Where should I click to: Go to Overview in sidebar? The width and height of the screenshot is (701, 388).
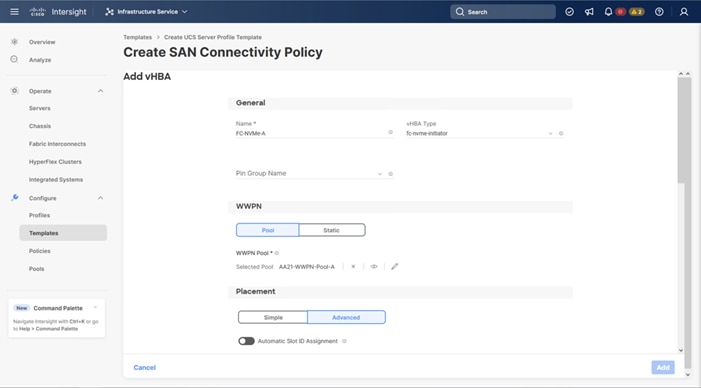click(42, 42)
